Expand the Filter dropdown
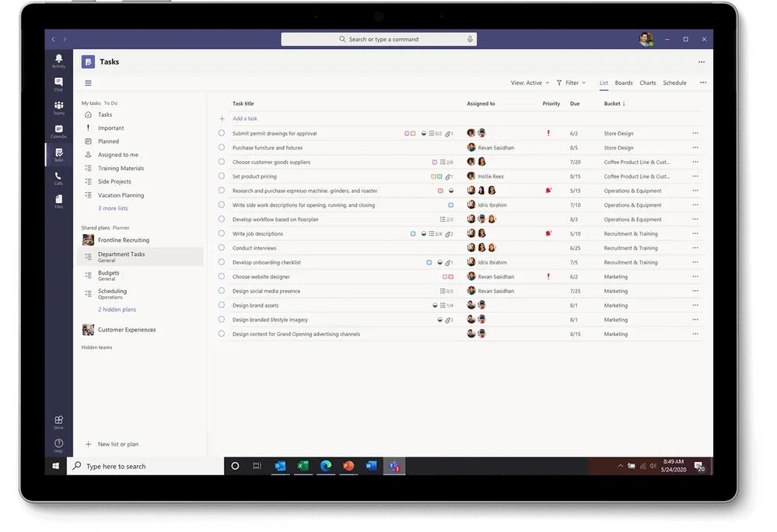This screenshot has width=777, height=532. coord(572,82)
